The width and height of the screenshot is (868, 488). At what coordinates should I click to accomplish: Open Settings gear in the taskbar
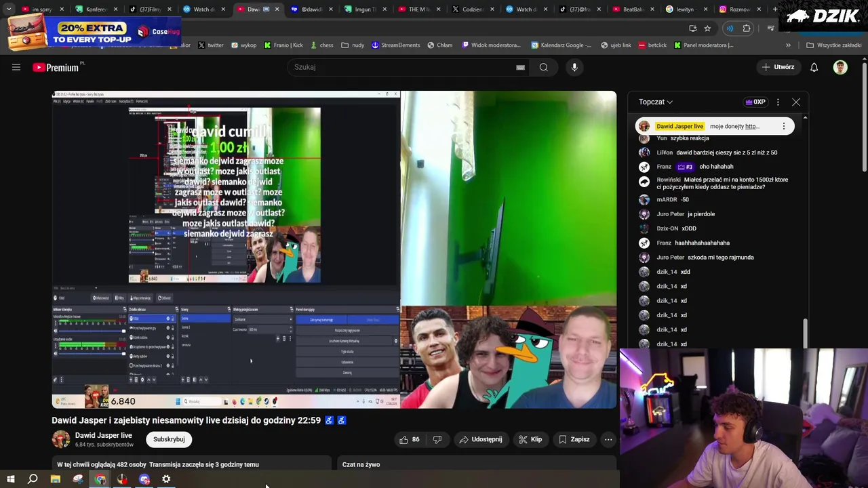[166, 479]
